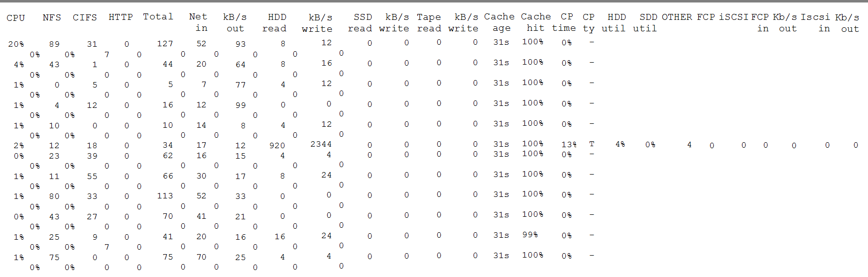
Task: Click the Total column header
Action: pos(158,16)
